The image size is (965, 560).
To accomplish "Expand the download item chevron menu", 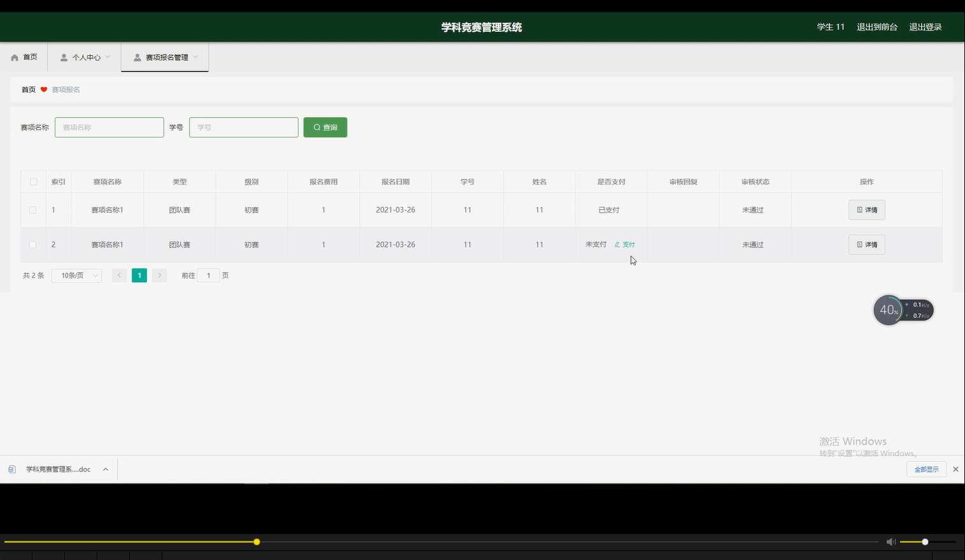I will [x=106, y=469].
